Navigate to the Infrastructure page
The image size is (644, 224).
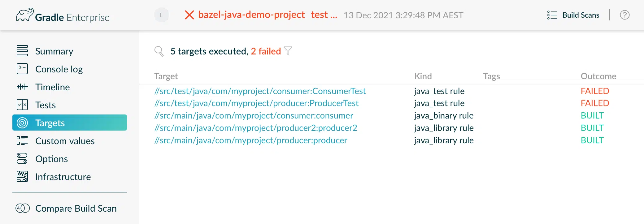pyautogui.click(x=63, y=177)
